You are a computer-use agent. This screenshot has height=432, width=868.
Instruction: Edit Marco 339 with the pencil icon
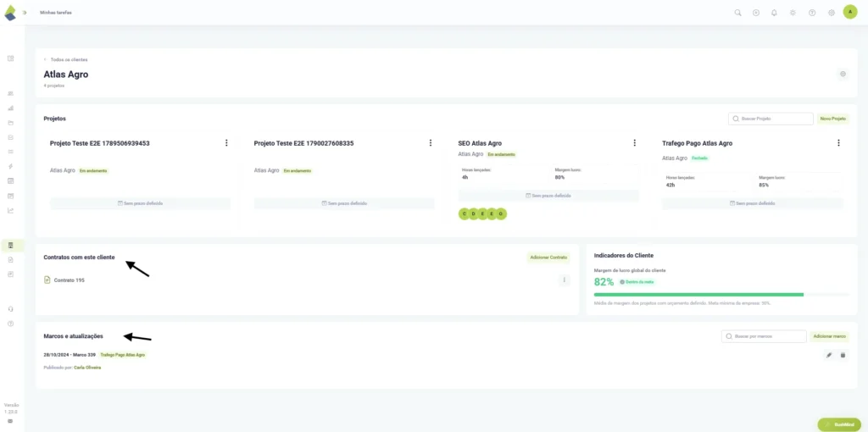point(829,355)
